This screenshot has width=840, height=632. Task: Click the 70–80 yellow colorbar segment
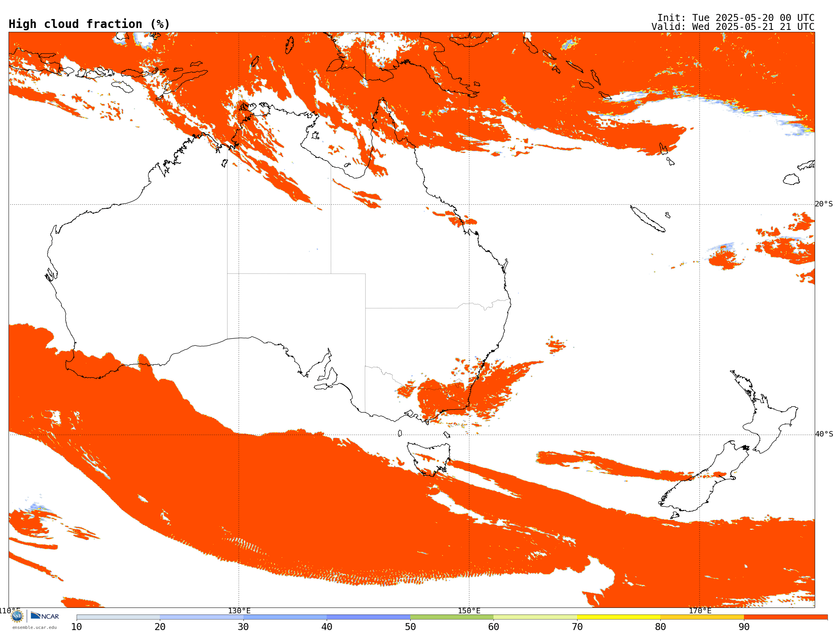(x=619, y=617)
